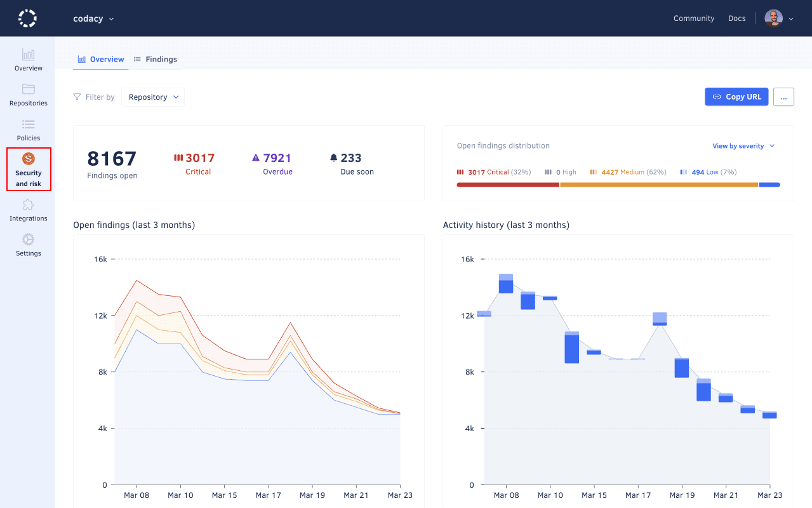Open the Repository filter dropdown

coord(153,97)
